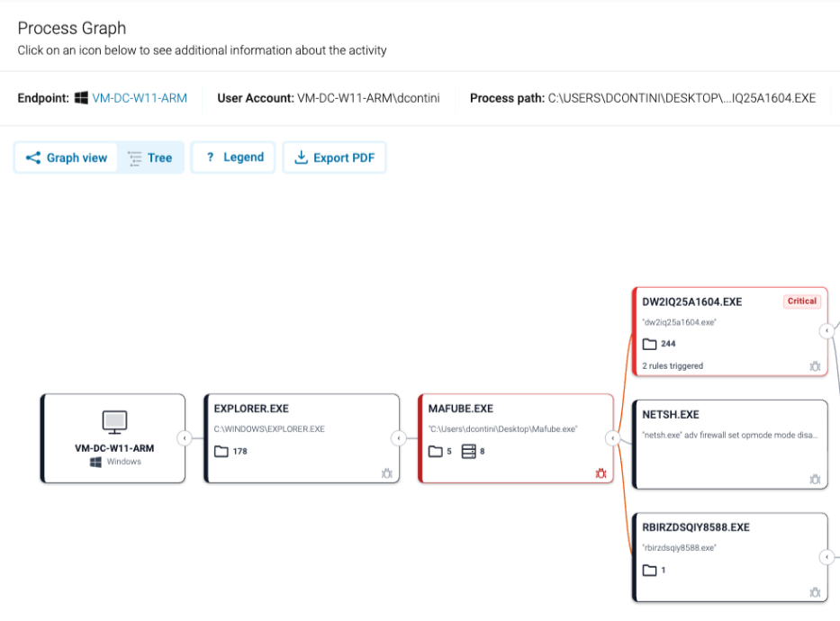
Task: Click the Windows logo in VM-DC-W11-ARM node
Action: (x=96, y=462)
